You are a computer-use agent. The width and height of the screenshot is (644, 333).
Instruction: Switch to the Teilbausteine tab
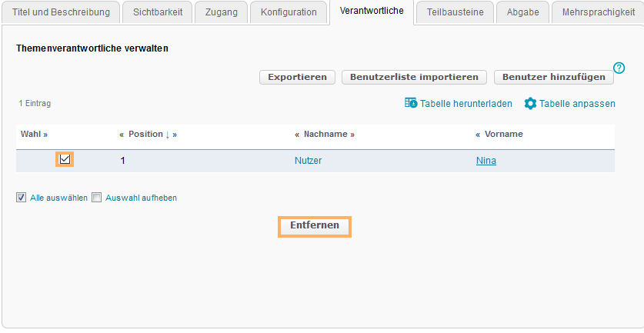tap(455, 12)
